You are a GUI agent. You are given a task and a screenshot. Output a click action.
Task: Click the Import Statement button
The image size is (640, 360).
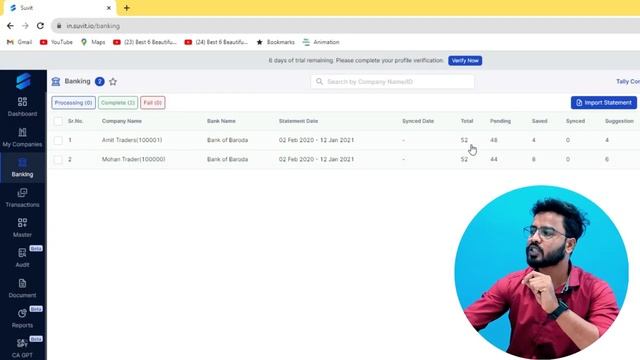pyautogui.click(x=604, y=102)
